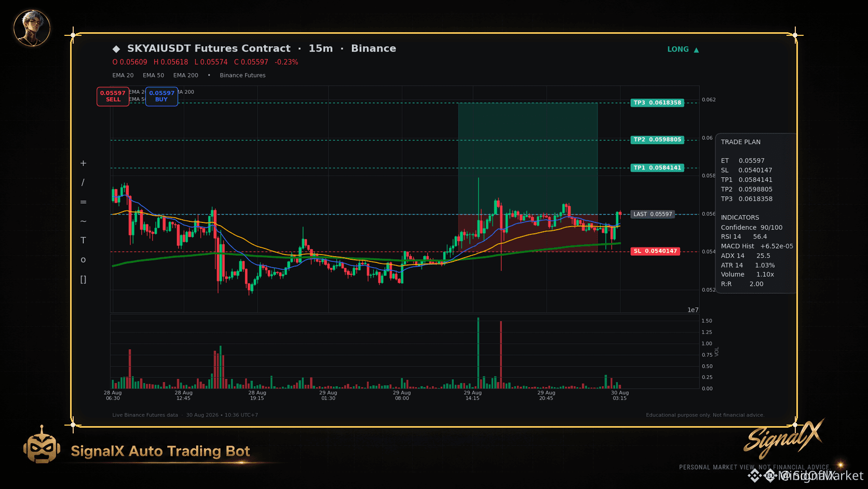Click the green long-position target zone
Screen dimensions: 868x489
[528, 158]
